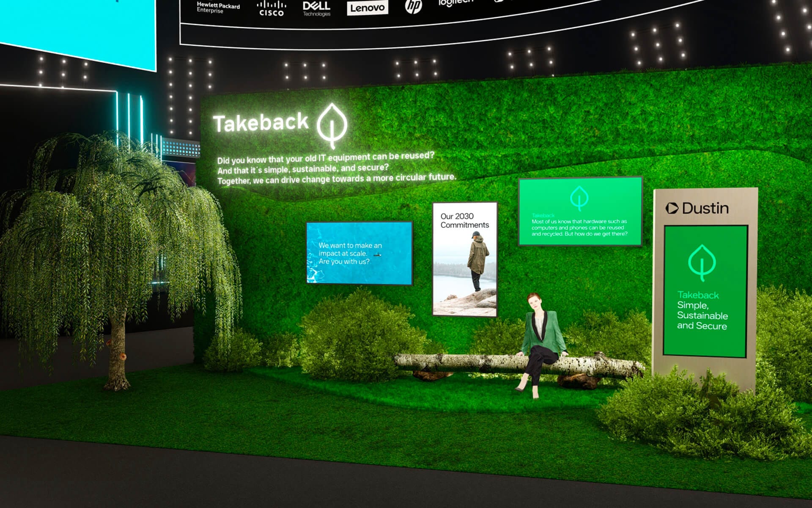The height and width of the screenshot is (508, 812).
Task: Click the cyan screen panel in the corner
Action: tap(78, 33)
